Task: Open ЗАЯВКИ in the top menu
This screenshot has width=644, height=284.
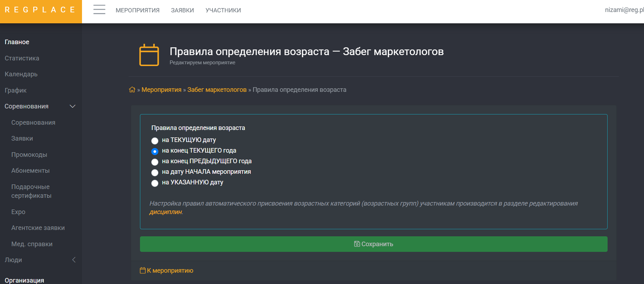Action: [182, 10]
